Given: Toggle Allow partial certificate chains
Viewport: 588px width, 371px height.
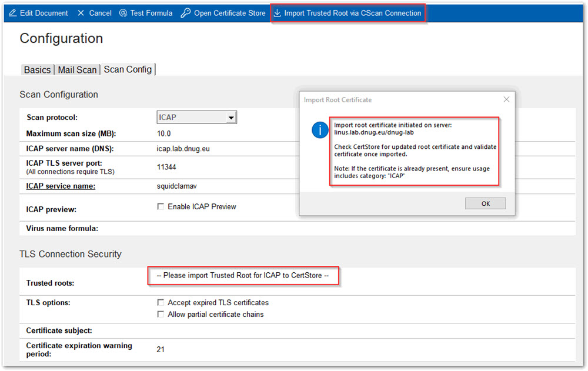Looking at the screenshot, I should coord(161,315).
